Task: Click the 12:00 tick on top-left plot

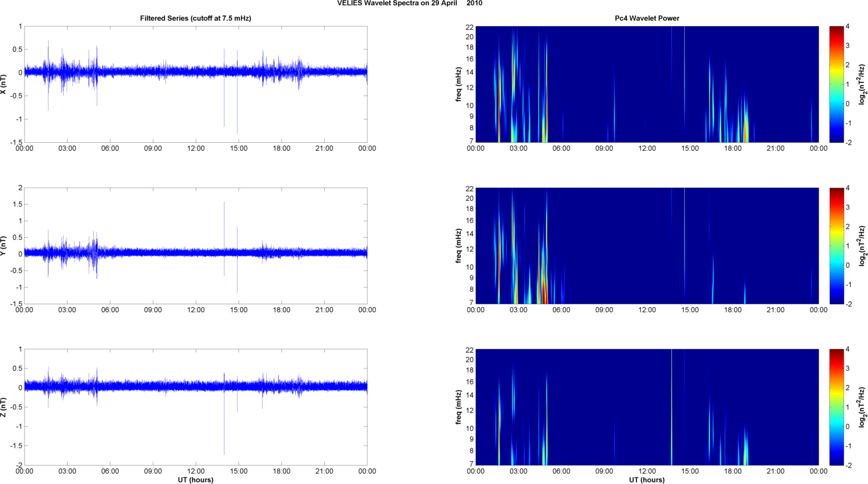Action: coord(196,148)
